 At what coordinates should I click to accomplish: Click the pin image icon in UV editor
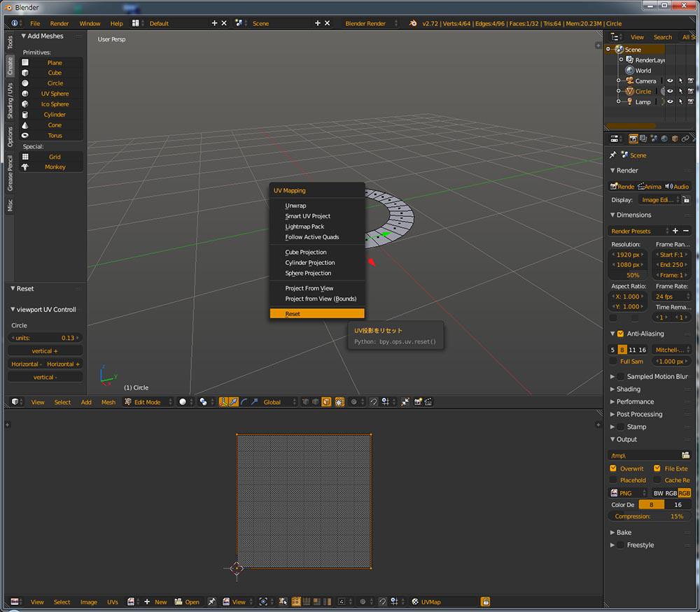(211, 602)
